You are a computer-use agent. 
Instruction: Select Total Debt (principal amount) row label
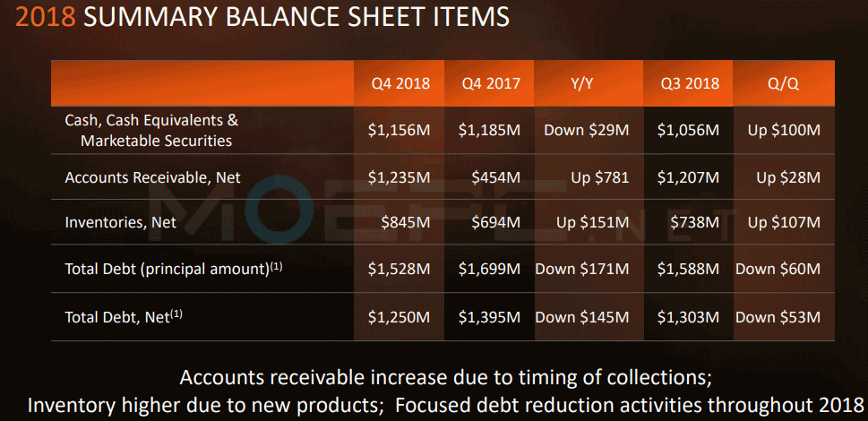coord(174,270)
